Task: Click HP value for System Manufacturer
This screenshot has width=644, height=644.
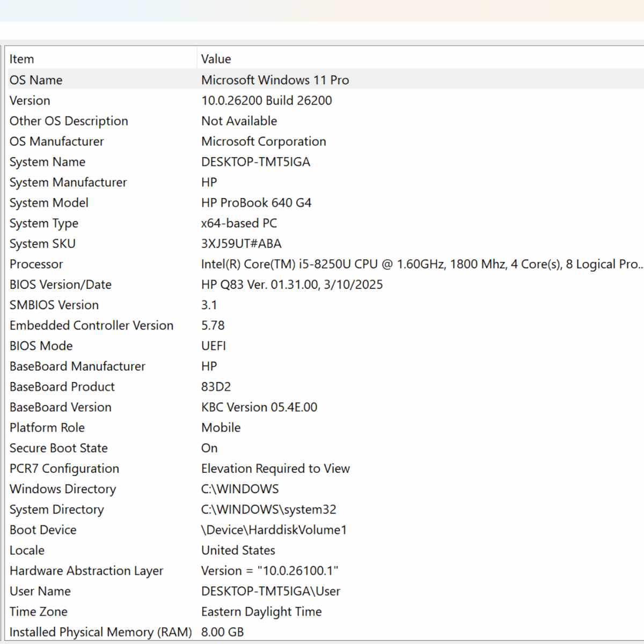Action: 209,182
